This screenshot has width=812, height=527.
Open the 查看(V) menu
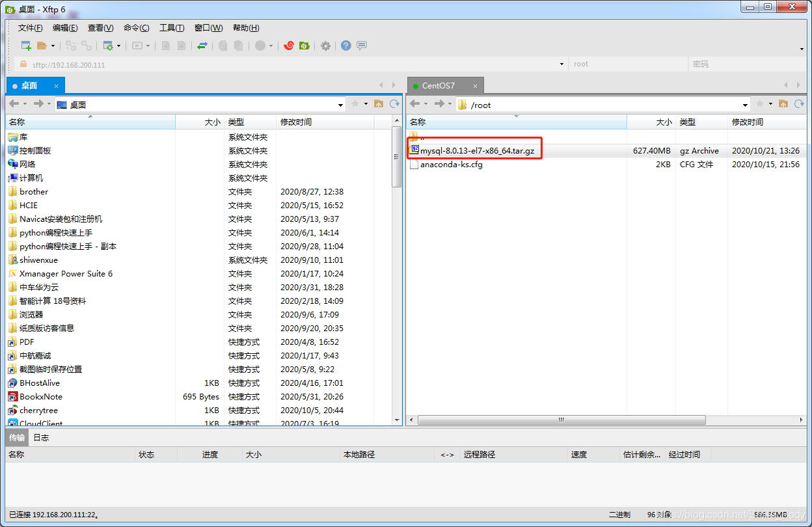[100, 28]
